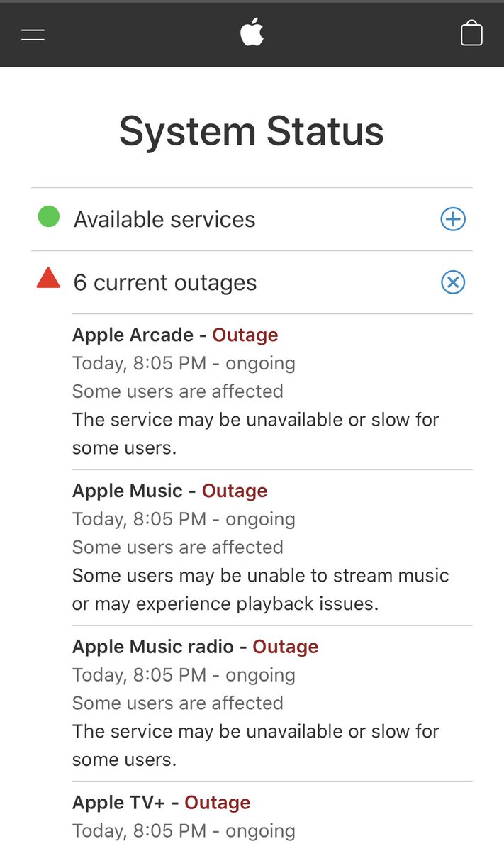Select the Available services row label
504x851 pixels.
point(164,219)
